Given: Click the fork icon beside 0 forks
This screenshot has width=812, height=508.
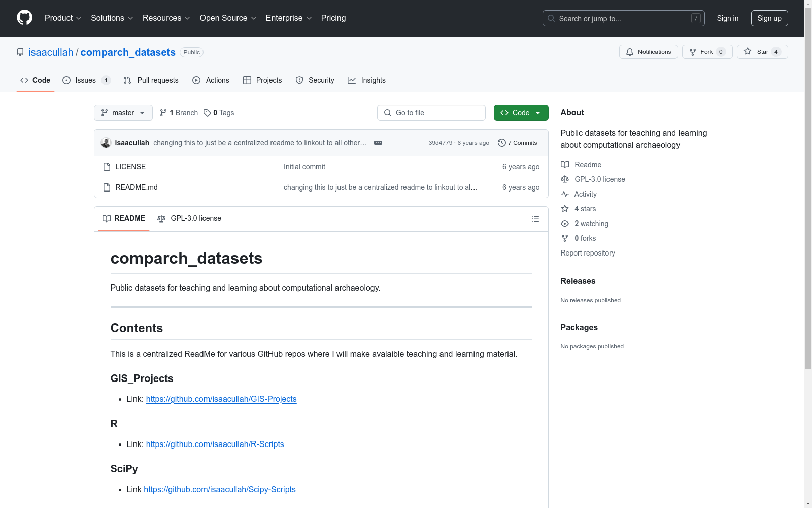Looking at the screenshot, I should point(565,238).
